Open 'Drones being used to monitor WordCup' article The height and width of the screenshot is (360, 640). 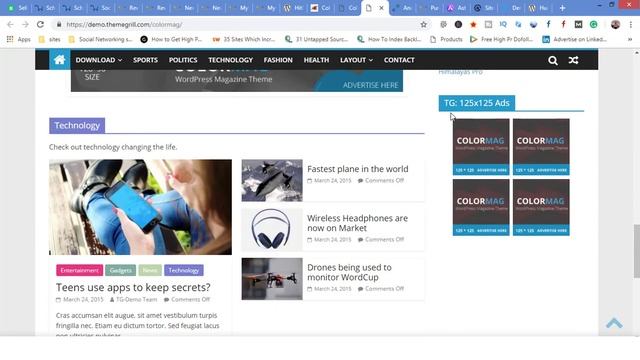[349, 272]
